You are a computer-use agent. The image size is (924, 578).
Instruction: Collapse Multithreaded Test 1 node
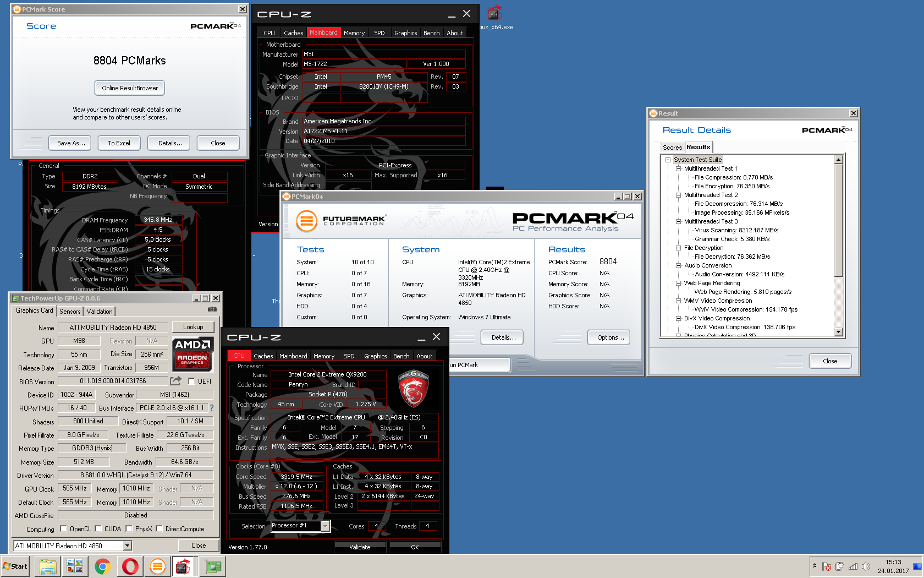[x=678, y=168]
